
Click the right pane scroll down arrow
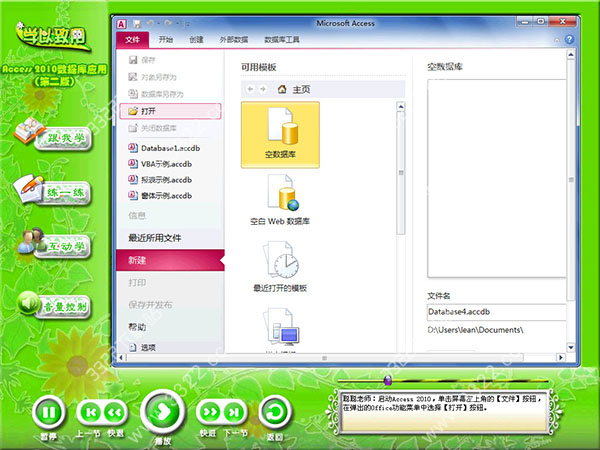pos(571,347)
